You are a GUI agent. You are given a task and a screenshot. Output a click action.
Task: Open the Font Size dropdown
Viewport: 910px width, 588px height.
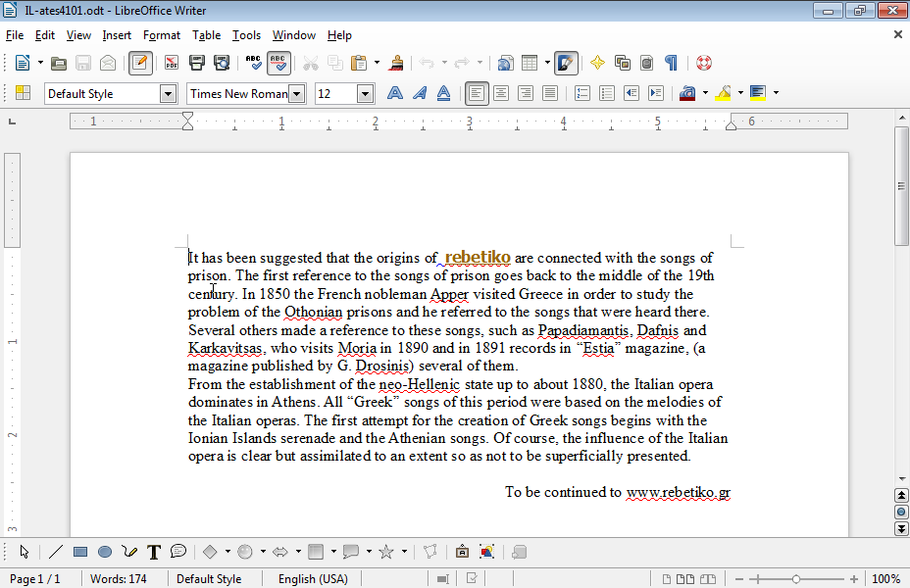click(x=365, y=94)
